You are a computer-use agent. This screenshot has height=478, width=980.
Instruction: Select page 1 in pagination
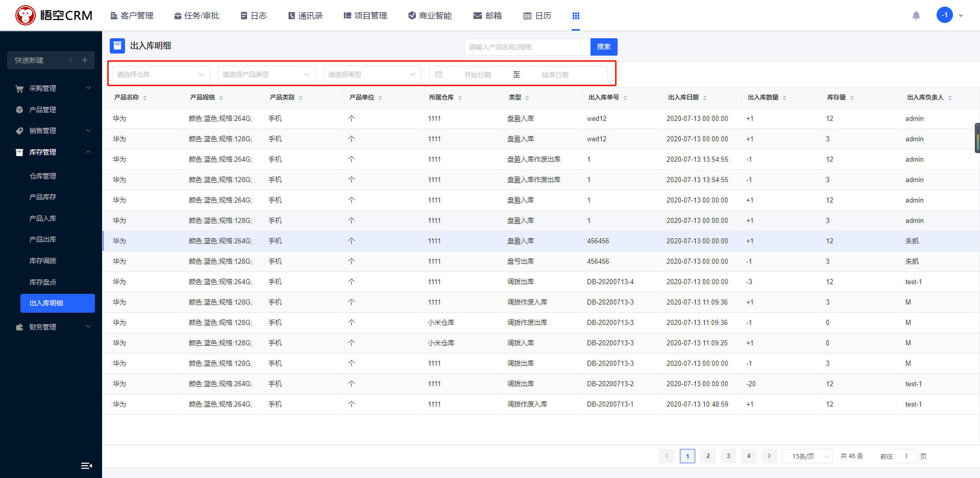(x=688, y=456)
